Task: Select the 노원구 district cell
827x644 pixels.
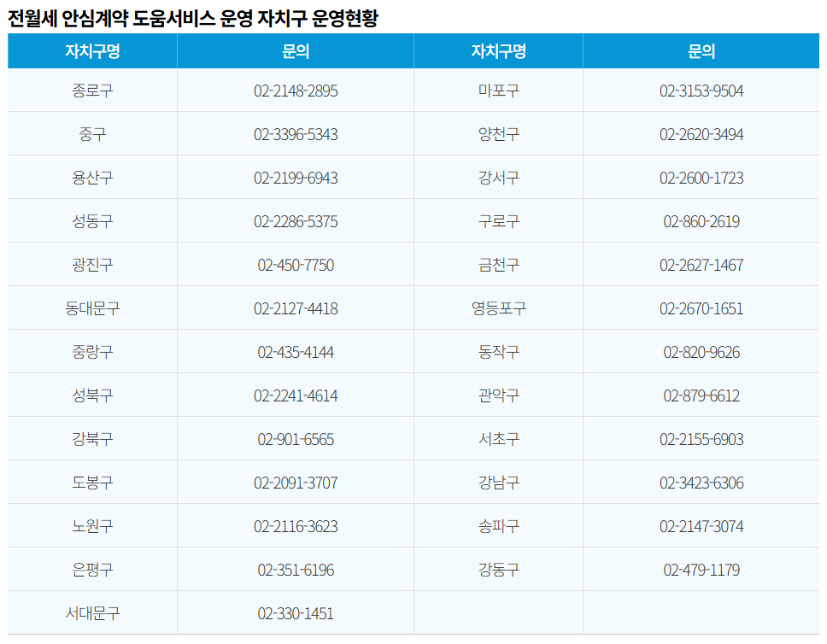Action: (91, 525)
